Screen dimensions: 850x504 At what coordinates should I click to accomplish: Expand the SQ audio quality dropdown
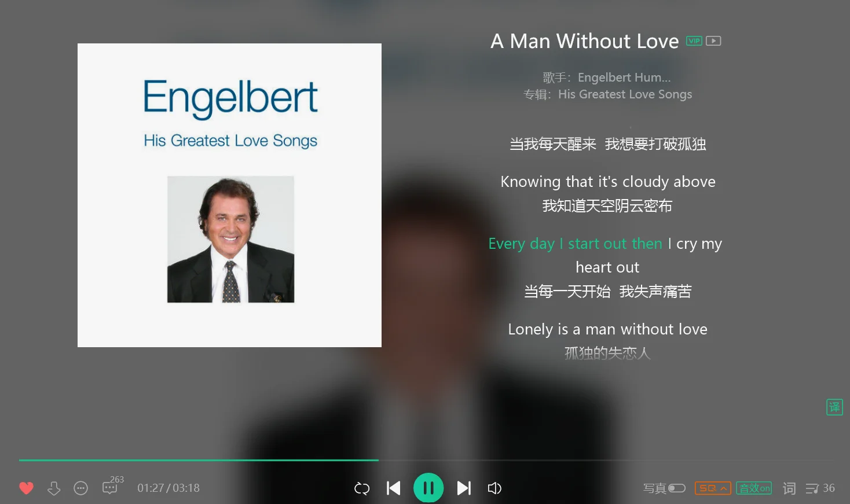pyautogui.click(x=713, y=488)
